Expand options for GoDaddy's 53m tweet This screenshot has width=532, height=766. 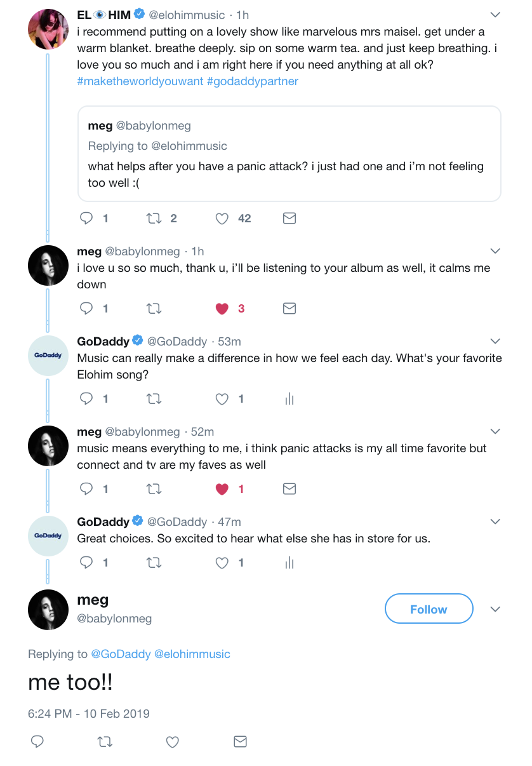coord(495,342)
